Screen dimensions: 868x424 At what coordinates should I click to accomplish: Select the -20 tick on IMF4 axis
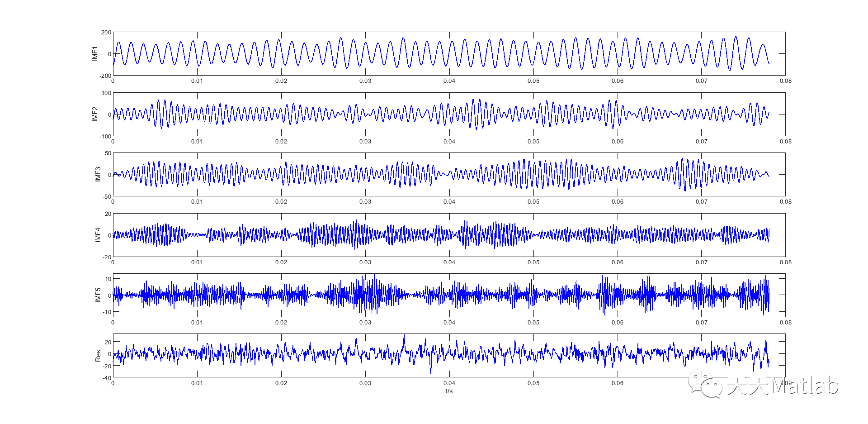click(x=107, y=257)
